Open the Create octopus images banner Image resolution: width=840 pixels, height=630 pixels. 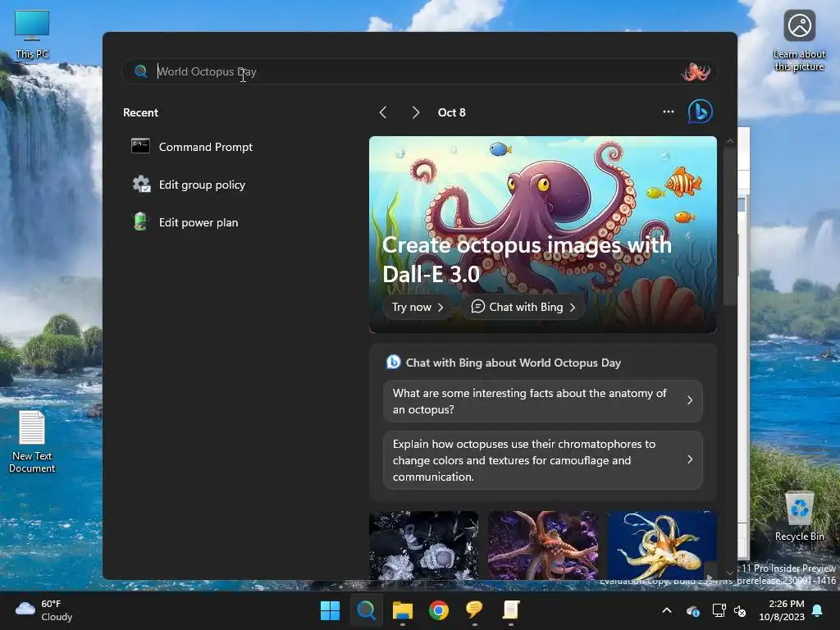coord(543,234)
